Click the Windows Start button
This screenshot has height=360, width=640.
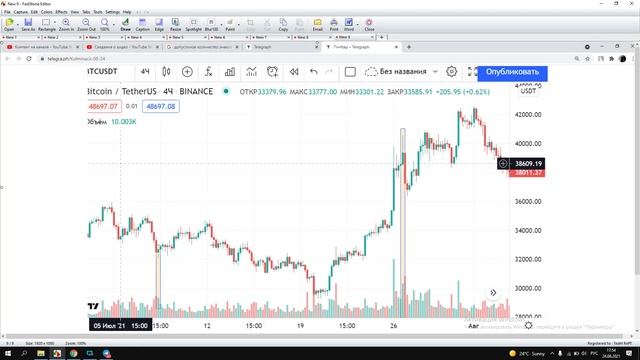tap(7, 353)
